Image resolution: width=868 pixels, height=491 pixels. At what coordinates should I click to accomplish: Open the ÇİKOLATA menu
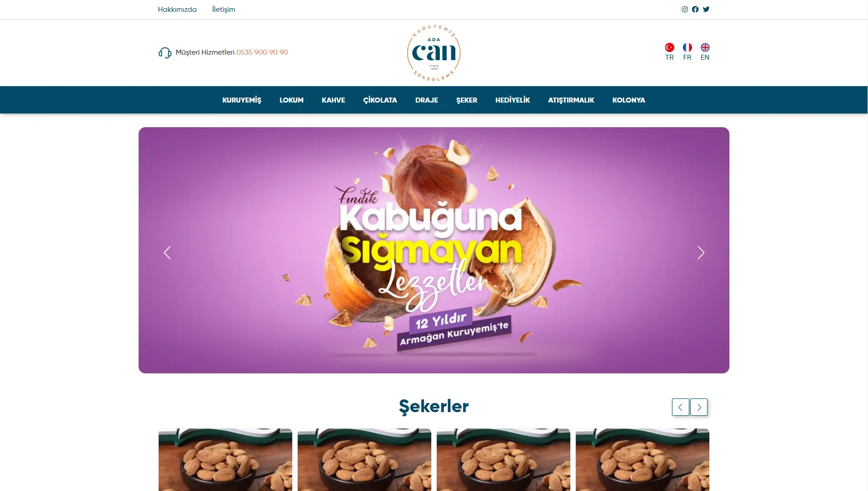click(380, 100)
